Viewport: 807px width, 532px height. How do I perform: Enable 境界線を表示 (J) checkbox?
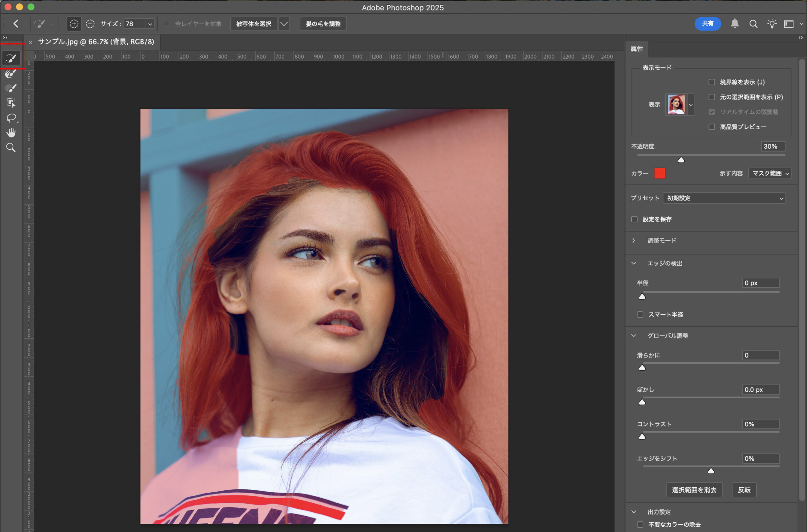coord(711,82)
